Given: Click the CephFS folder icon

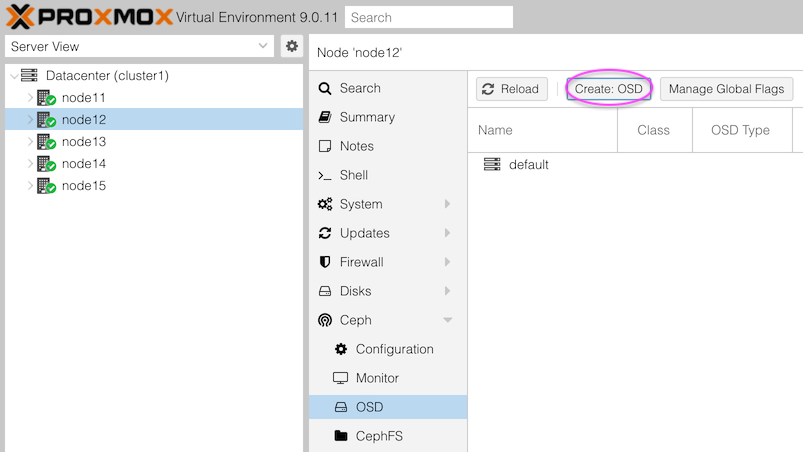Looking at the screenshot, I should 341,436.
